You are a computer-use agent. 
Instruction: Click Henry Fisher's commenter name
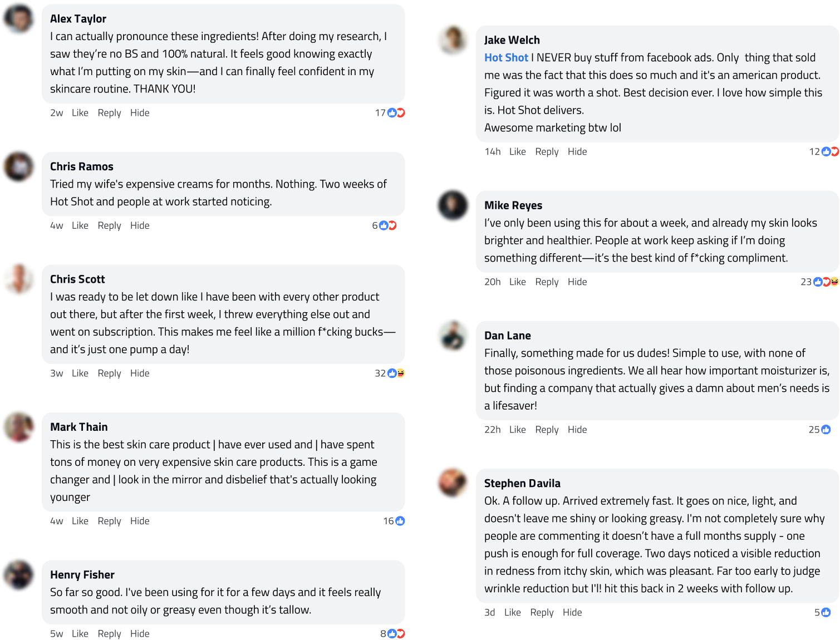[82, 575]
